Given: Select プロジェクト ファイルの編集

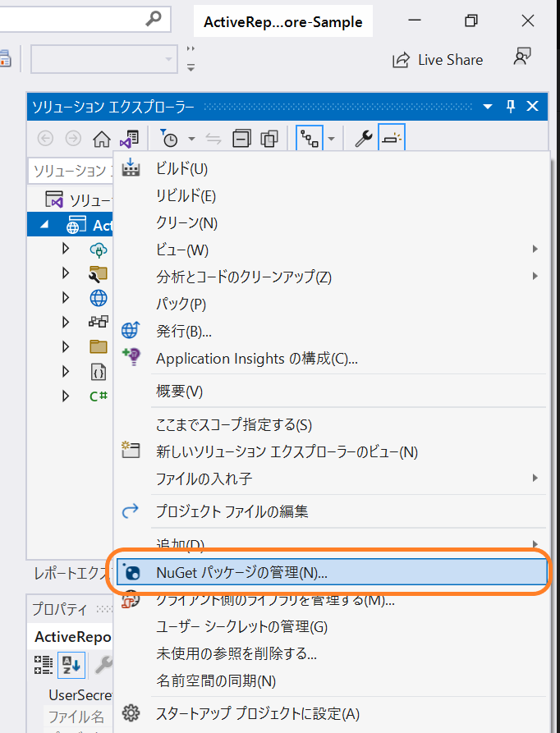Looking at the screenshot, I should pos(331,511).
